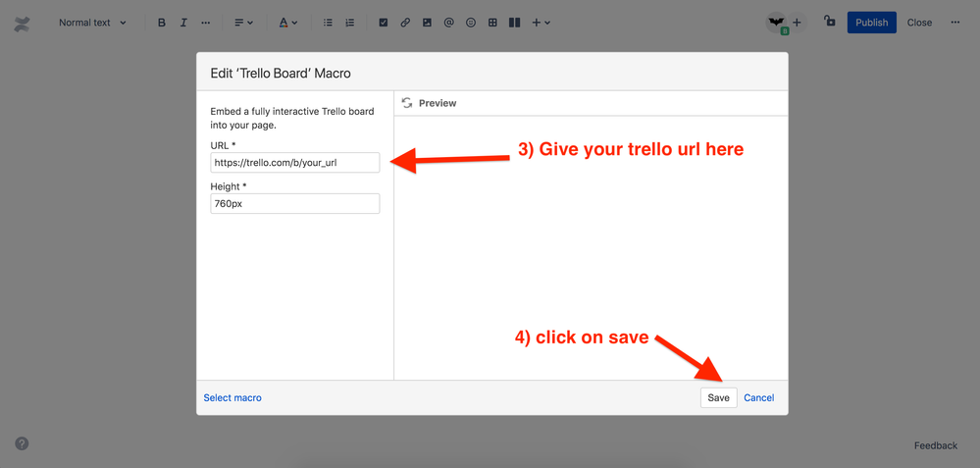Insert a table

pos(492,23)
